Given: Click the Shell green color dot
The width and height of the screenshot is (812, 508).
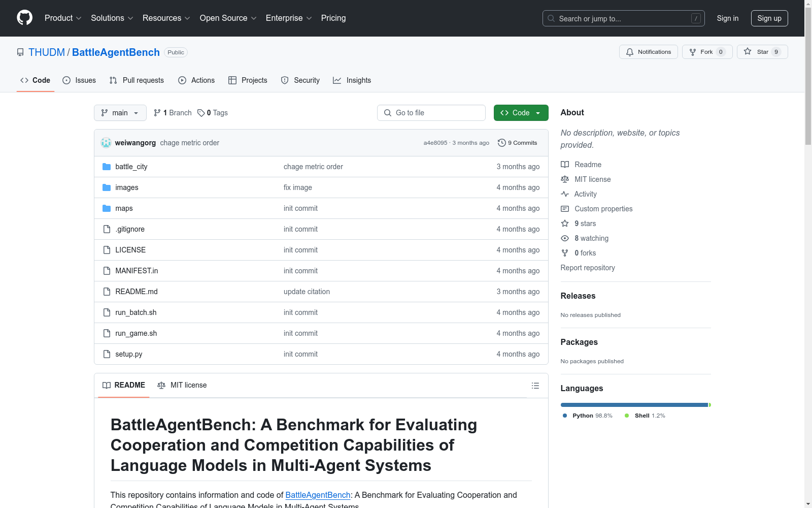Looking at the screenshot, I should point(627,416).
